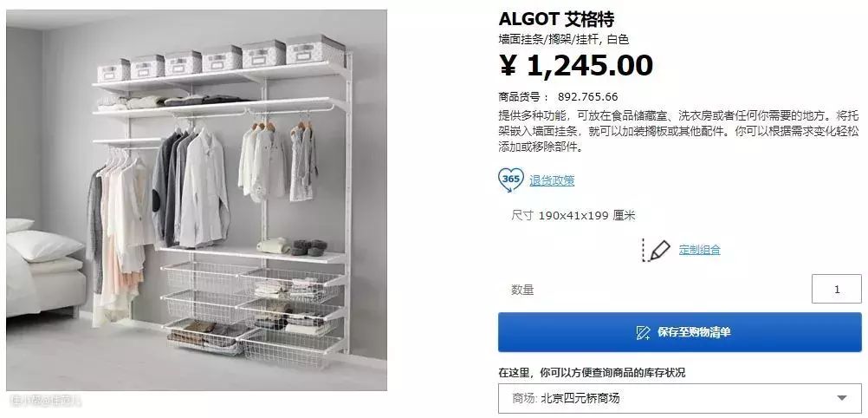Click the pencil customize icon
868x418 pixels.
coord(657,250)
